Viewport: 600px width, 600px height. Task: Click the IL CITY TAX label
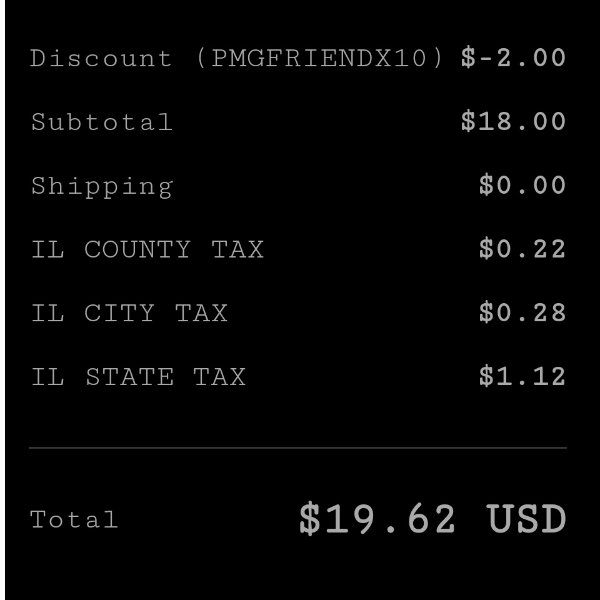pos(129,313)
